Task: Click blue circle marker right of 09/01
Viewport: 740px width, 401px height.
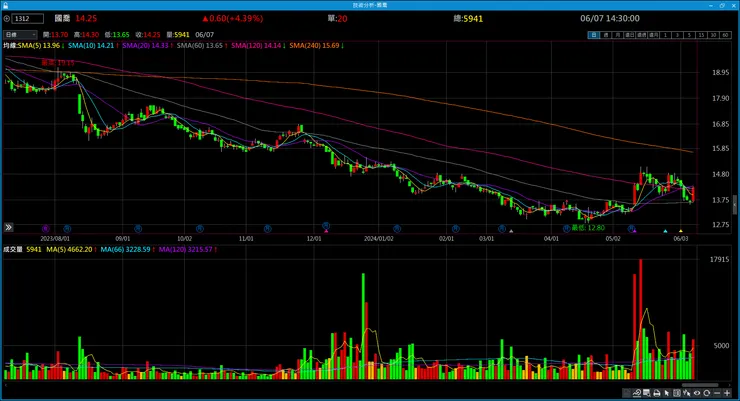Action: pyautogui.click(x=138, y=228)
